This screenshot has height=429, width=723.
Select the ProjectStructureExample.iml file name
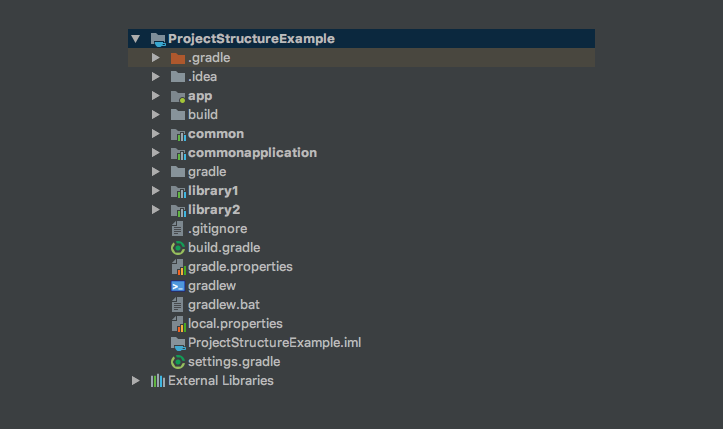(x=275, y=343)
